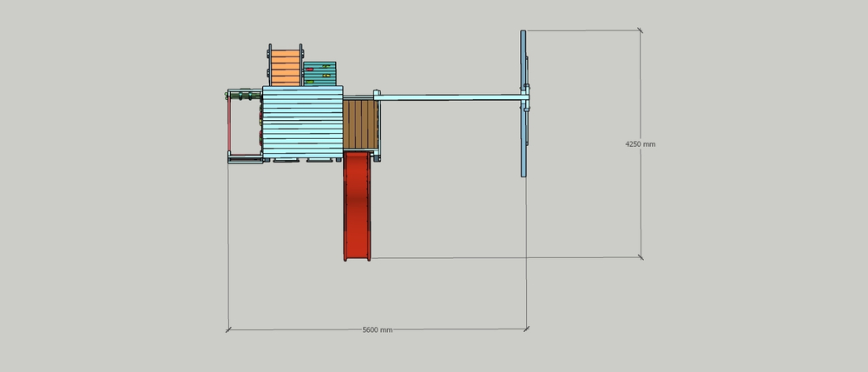
Task: Click the beam end bracket near the deck
Action: 377,96
